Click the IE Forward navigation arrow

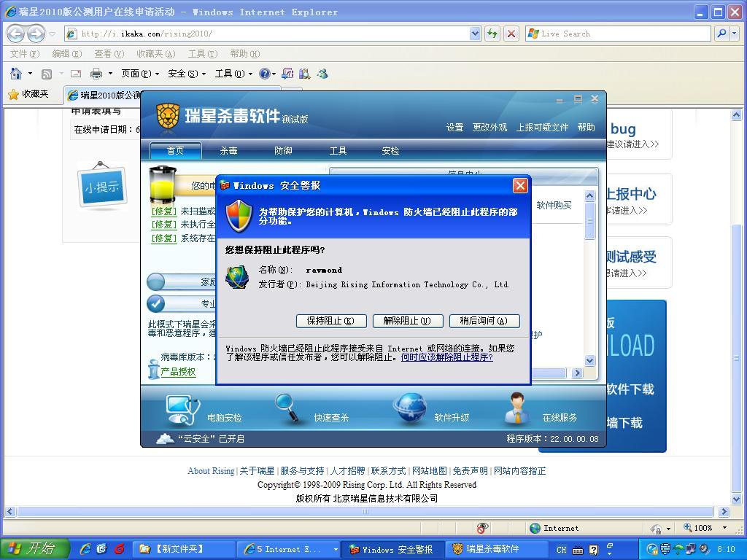click(36, 34)
